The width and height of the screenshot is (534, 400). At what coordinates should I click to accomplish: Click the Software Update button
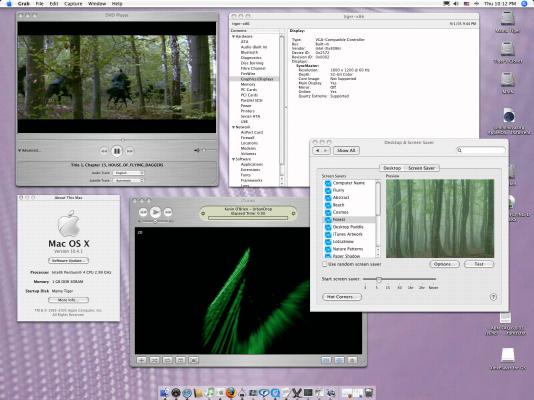(68, 261)
